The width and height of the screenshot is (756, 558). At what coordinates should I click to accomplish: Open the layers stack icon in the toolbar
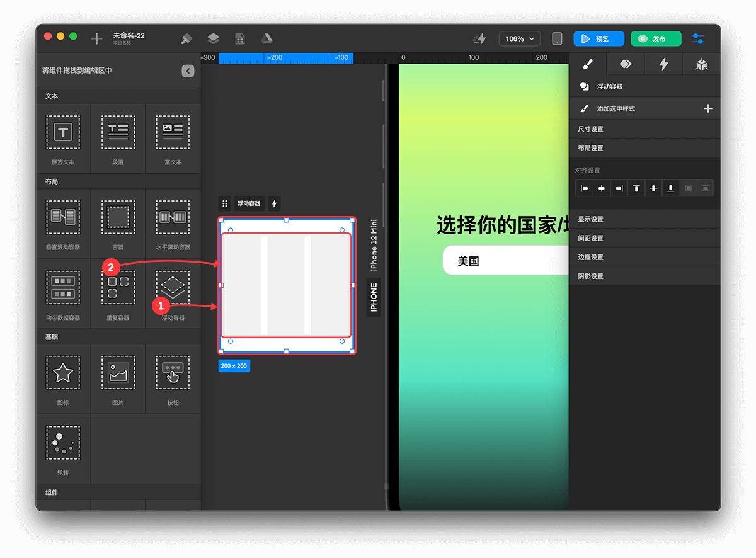214,39
